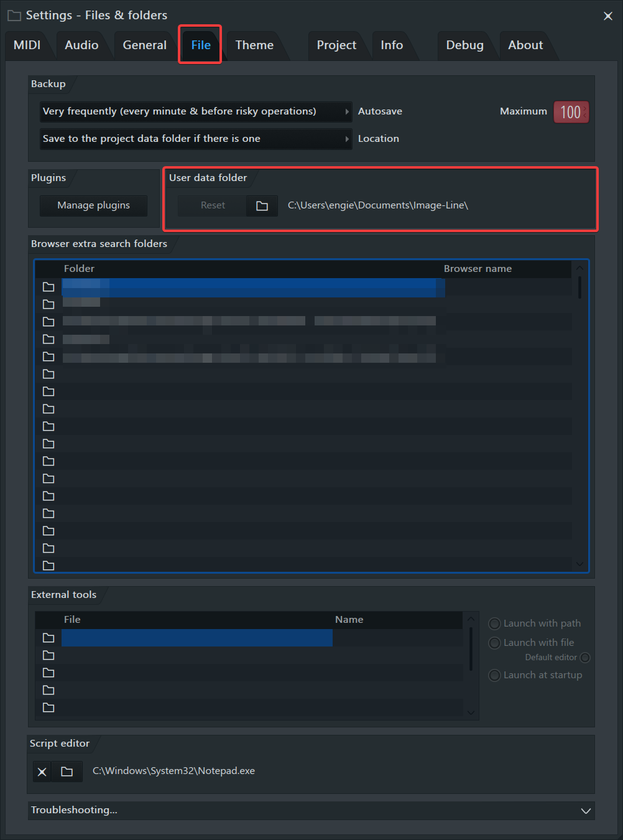
Task: Reset the User data folder
Action: [212, 205]
